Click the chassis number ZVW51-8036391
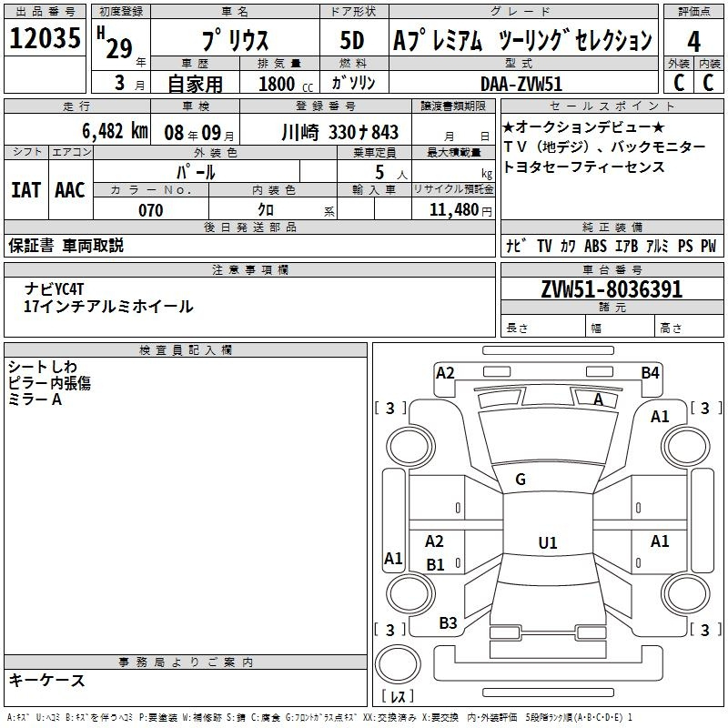Image resolution: width=728 pixels, height=728 pixels. 612,289
